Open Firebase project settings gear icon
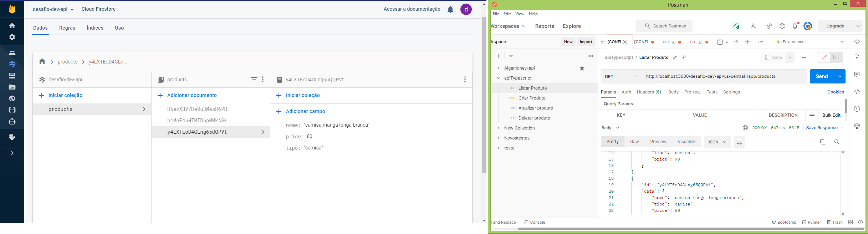868x234 pixels. coord(12,37)
